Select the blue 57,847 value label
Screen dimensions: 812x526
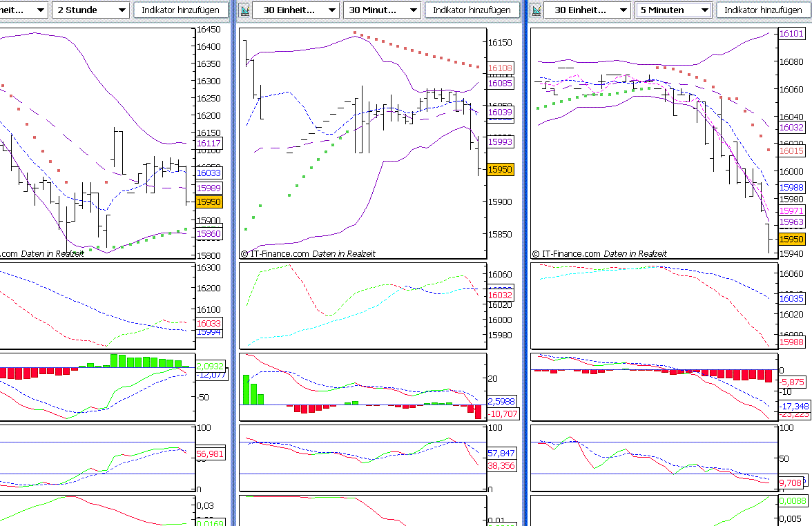click(502, 453)
